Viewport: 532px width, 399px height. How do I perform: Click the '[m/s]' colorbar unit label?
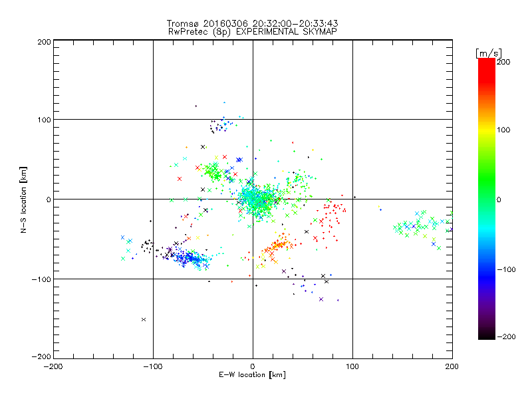[489, 53]
